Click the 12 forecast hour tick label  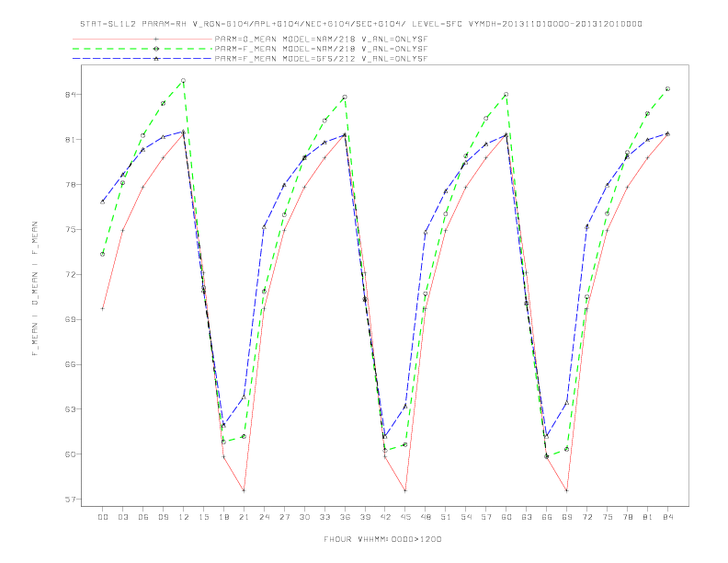184,517
